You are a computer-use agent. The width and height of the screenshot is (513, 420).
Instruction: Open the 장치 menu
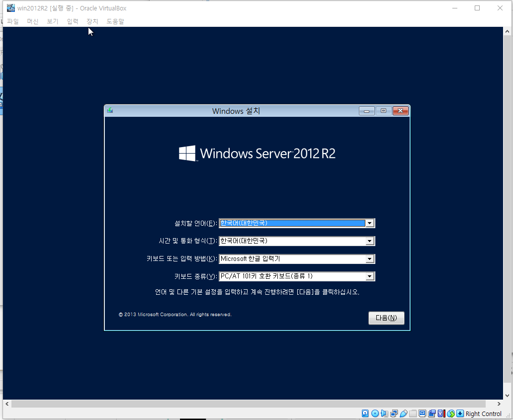(x=92, y=21)
